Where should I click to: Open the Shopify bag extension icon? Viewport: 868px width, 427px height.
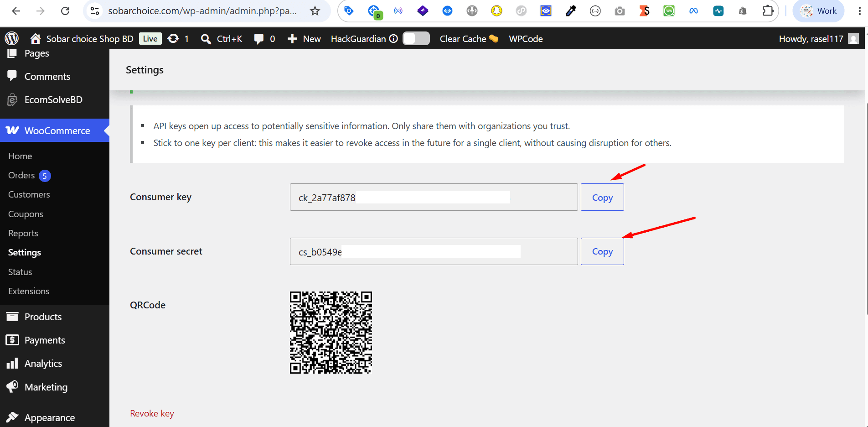743,11
